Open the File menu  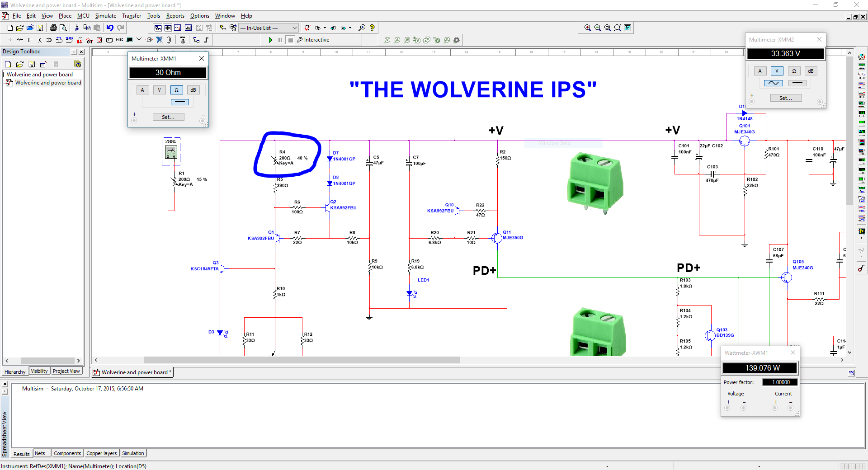point(17,16)
